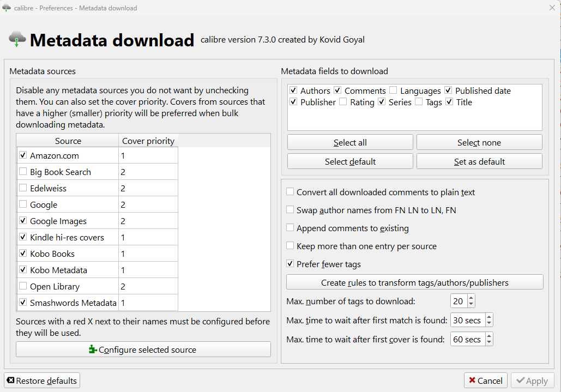
Task: Enable the Rating field checkbox
Action: click(343, 102)
